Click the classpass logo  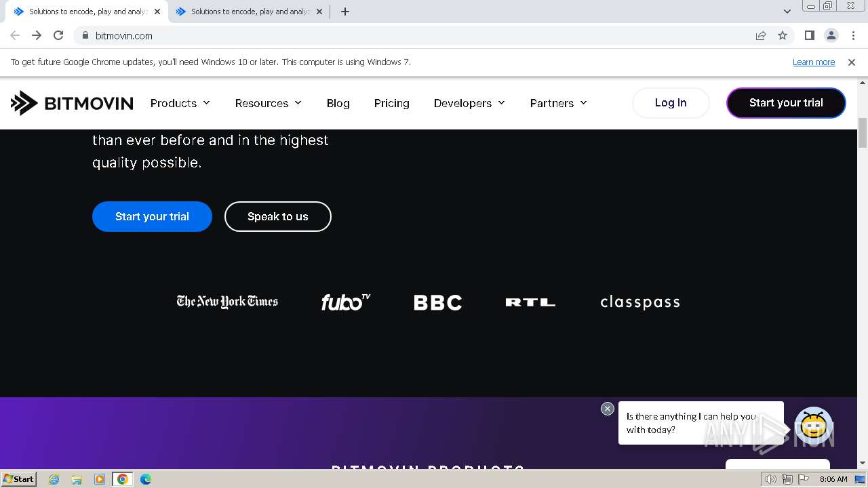[x=640, y=302]
